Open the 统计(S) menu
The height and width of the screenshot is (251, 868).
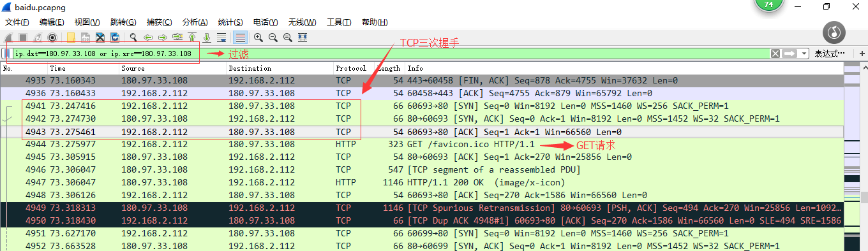(x=231, y=22)
